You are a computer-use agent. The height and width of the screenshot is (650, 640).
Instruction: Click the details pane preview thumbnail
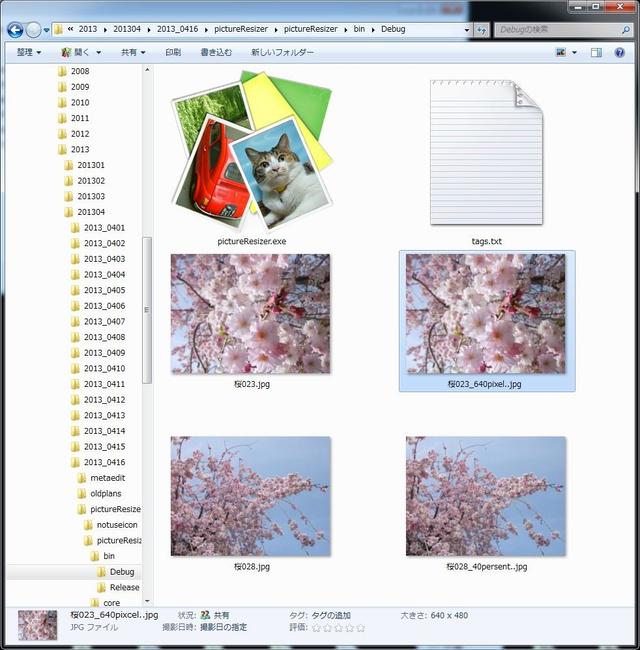tap(38, 625)
